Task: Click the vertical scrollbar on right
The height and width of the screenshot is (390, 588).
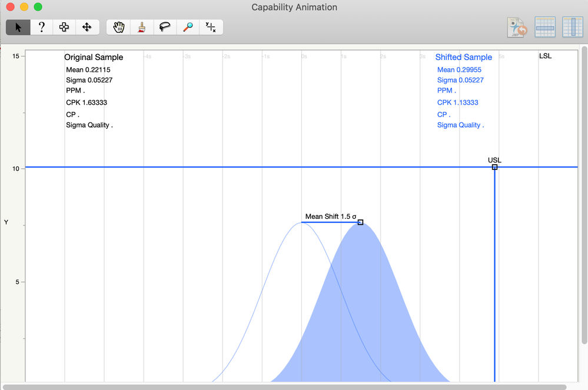Action: [584, 195]
